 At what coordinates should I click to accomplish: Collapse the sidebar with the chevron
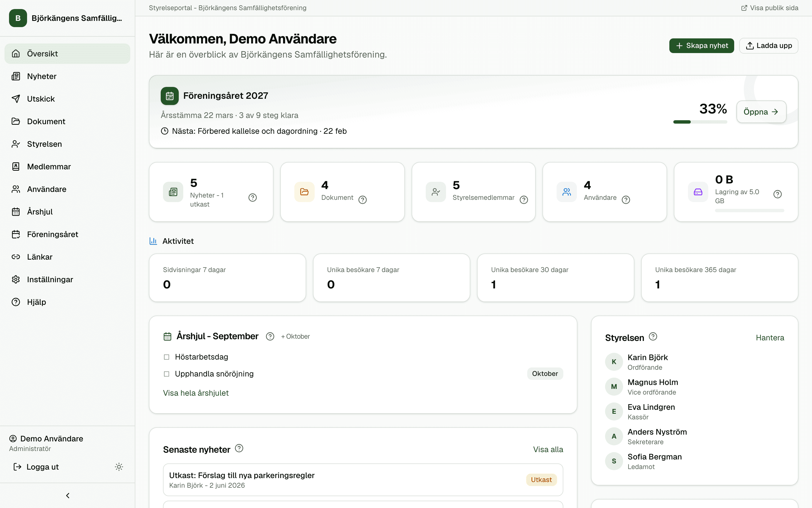tap(67, 496)
